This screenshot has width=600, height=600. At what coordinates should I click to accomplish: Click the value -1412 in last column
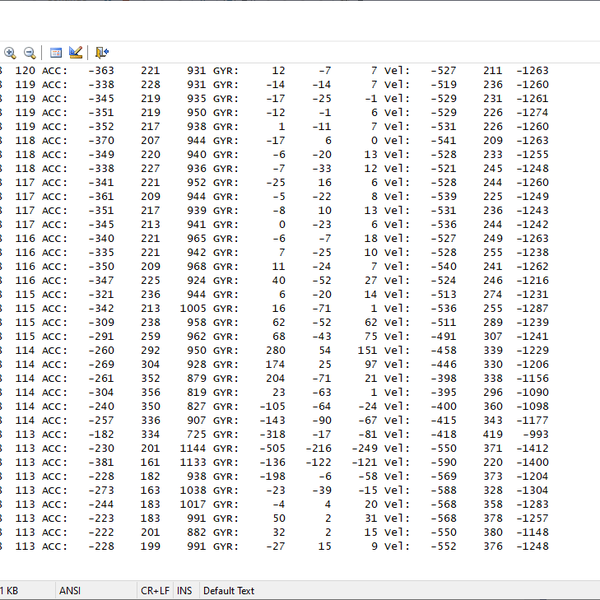click(532, 449)
